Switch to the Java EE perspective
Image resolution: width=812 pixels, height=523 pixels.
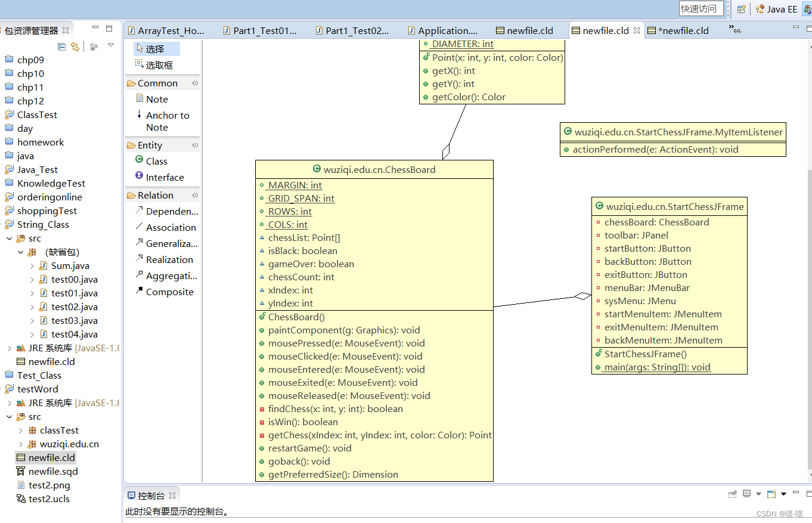click(776, 9)
